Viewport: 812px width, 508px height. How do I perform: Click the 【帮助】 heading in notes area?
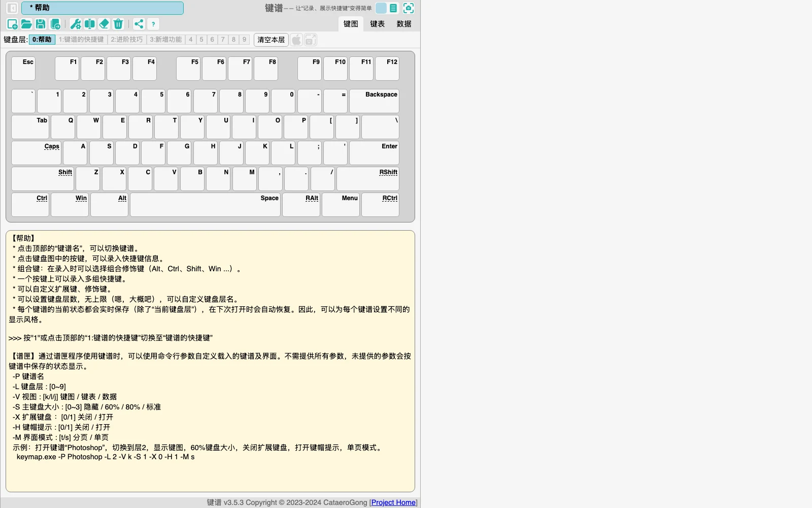[22, 238]
